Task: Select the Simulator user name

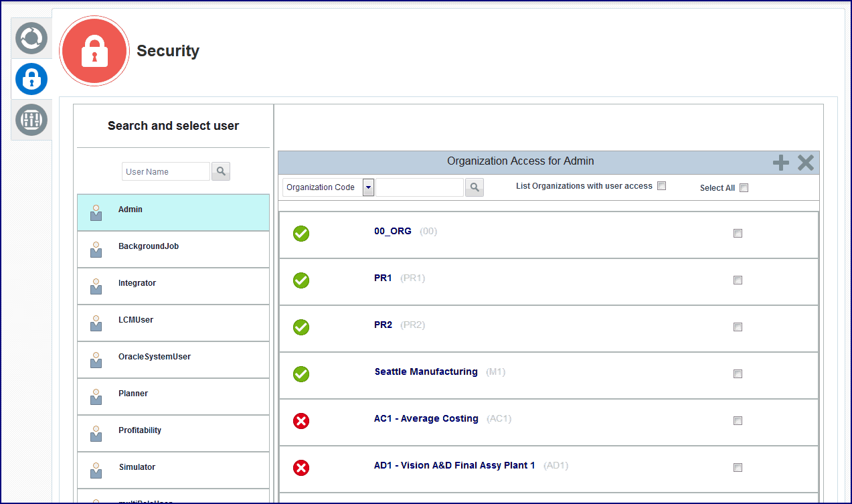Action: click(x=137, y=467)
